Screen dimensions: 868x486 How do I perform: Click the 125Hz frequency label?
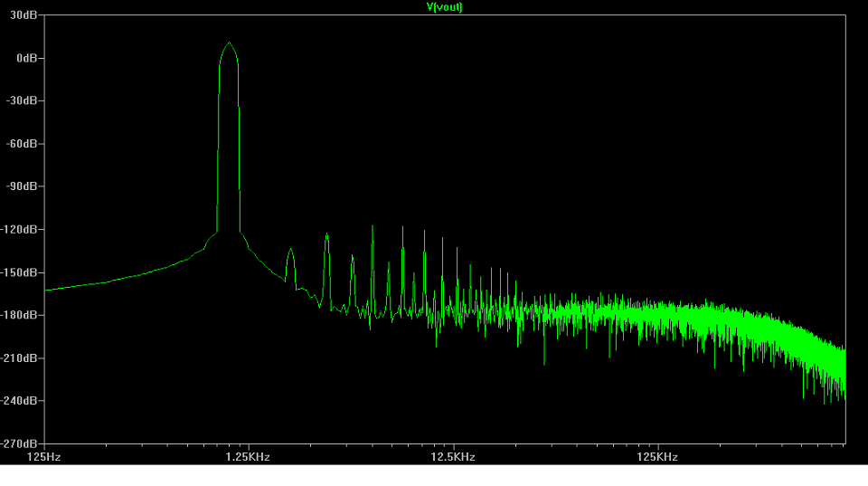pos(43,457)
